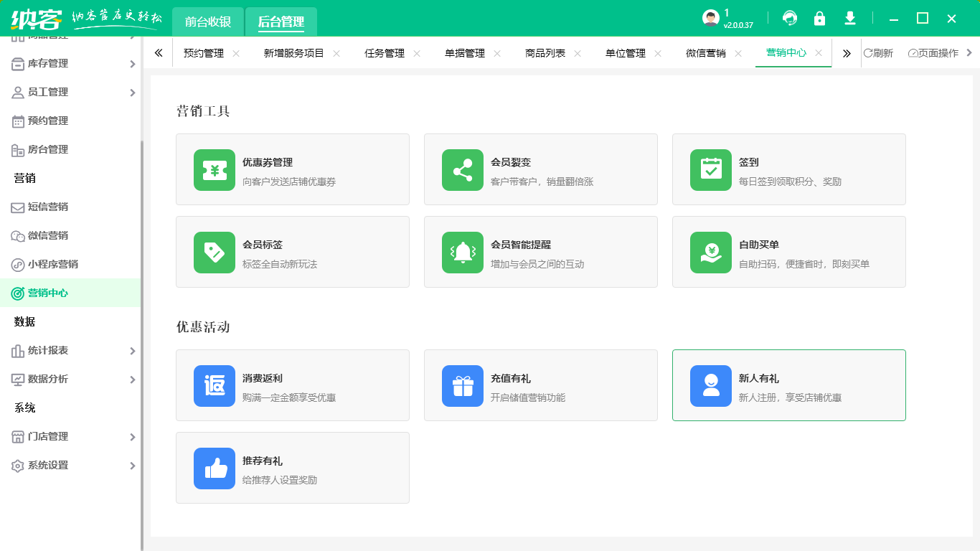Switch to the 后台管理 top tab
Image resolution: width=980 pixels, height=551 pixels.
281,22
